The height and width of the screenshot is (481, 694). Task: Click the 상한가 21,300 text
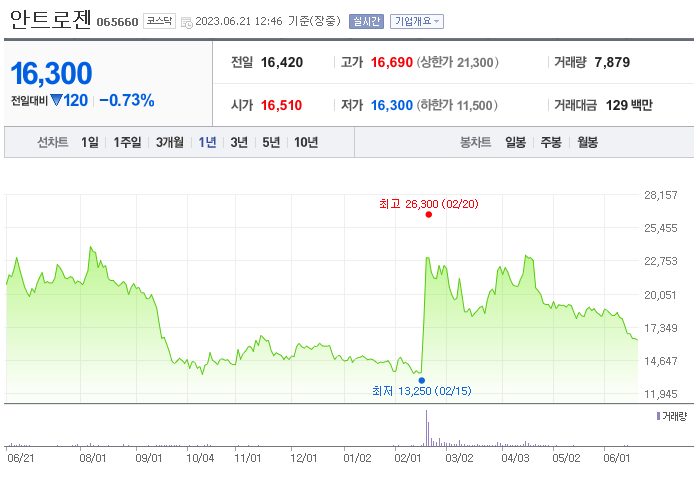[x=458, y=62]
